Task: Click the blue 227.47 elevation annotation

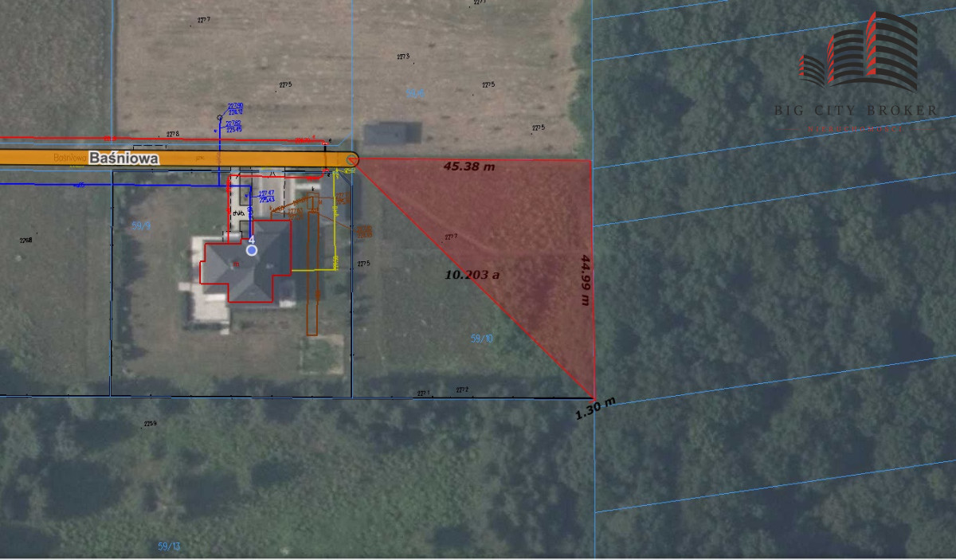Action: [266, 194]
